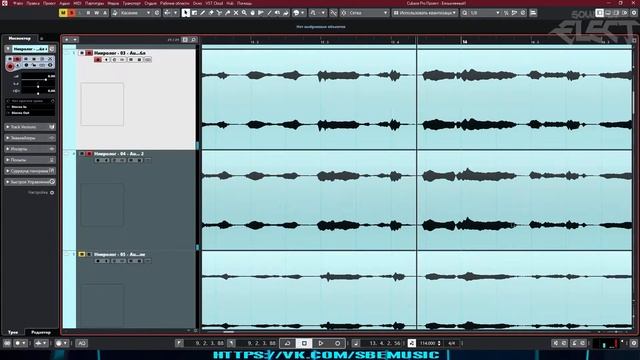Switch to the Editor tab at bottom

pyautogui.click(x=41, y=333)
